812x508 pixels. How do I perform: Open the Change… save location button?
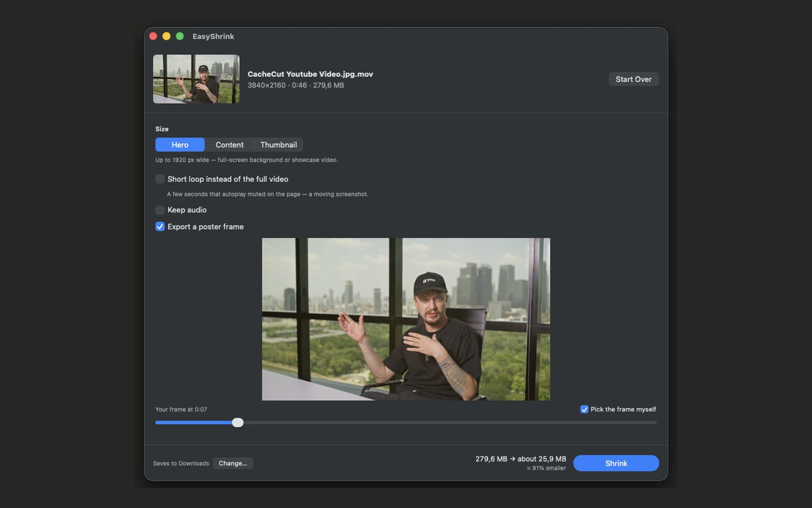tap(233, 463)
